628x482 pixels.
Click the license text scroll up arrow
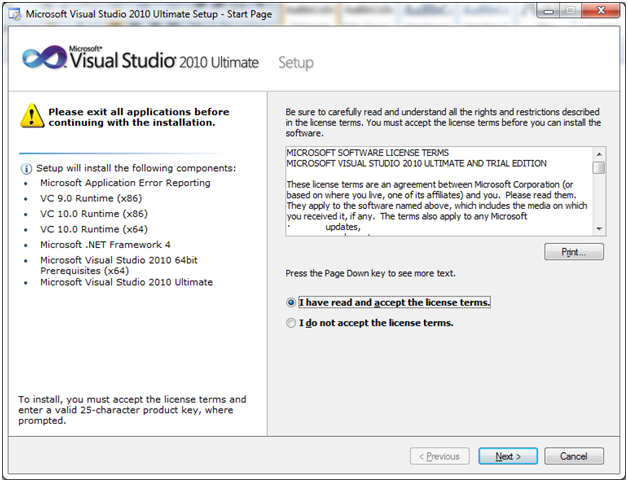click(x=599, y=154)
